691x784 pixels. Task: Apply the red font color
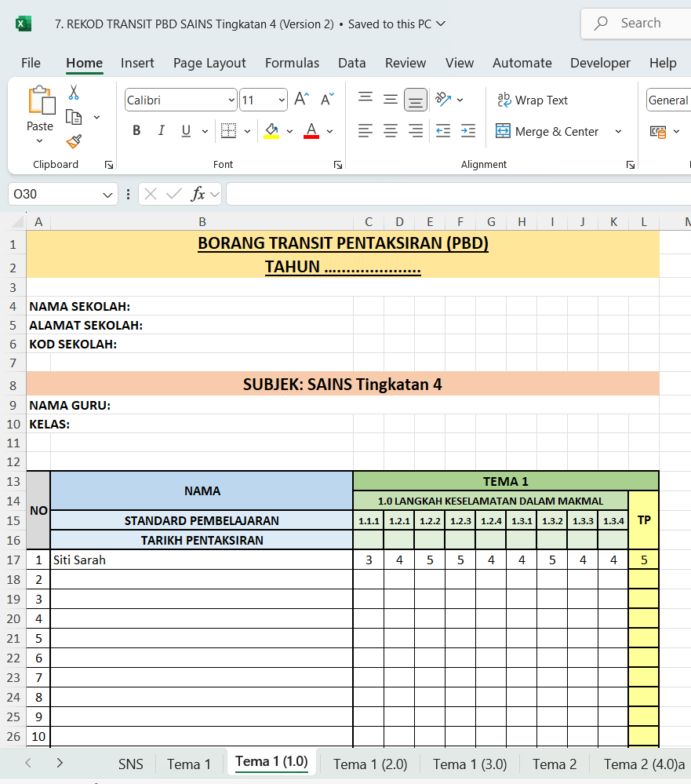[x=311, y=131]
